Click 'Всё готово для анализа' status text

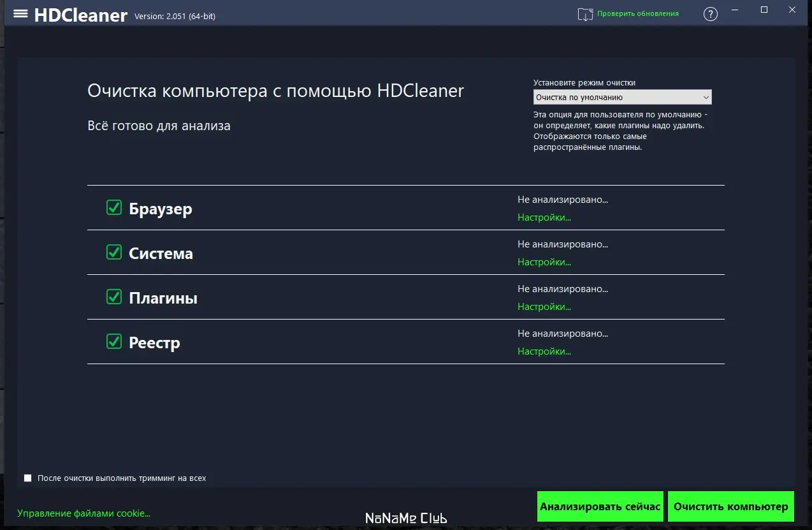point(159,126)
